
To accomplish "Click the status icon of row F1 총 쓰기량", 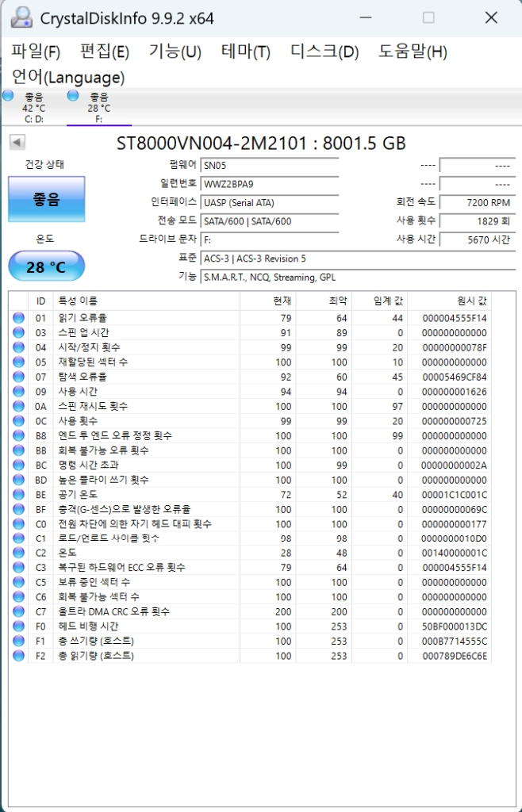I will tap(19, 641).
